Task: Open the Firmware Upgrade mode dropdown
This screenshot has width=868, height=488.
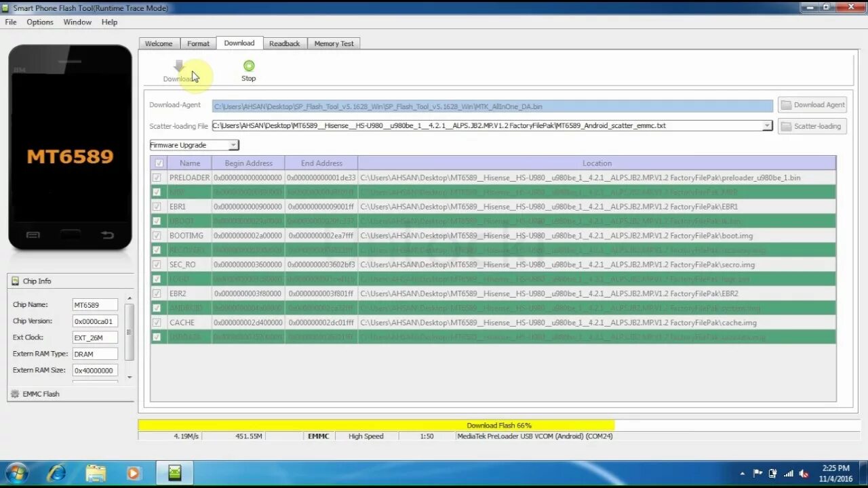Action: pos(194,145)
